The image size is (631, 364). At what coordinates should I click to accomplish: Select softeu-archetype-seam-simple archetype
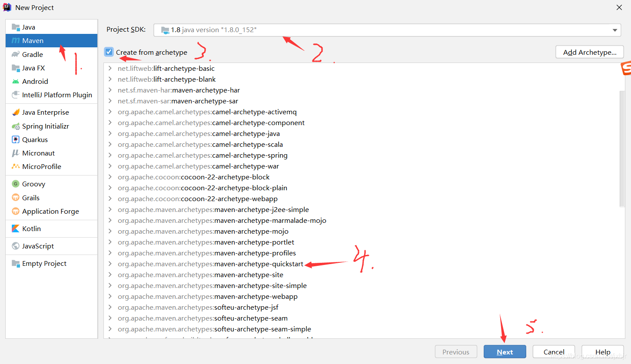(x=214, y=329)
